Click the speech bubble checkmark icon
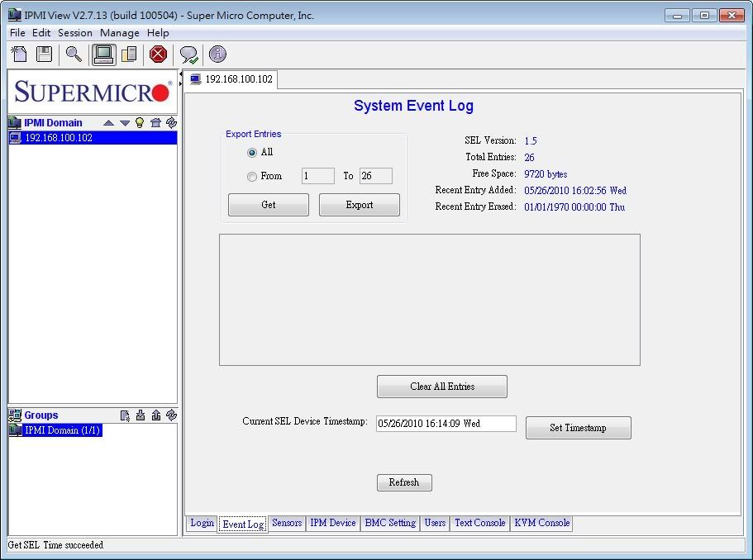Viewport: 753px width, 560px height. pyautogui.click(x=188, y=55)
